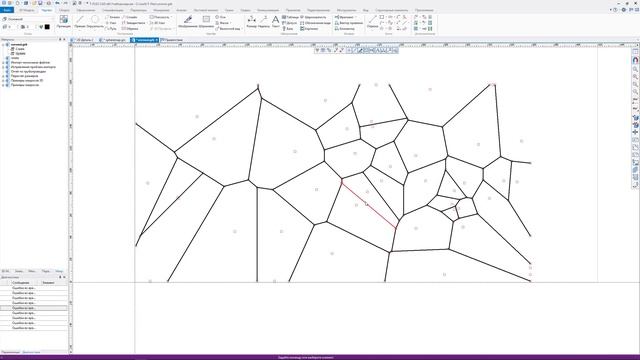Select the Текст tool
This screenshot has width=640, height=360.
(276, 22)
